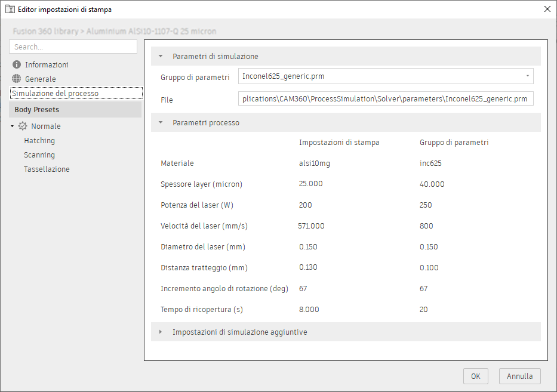Click the Informazioni info icon

pos(16,64)
